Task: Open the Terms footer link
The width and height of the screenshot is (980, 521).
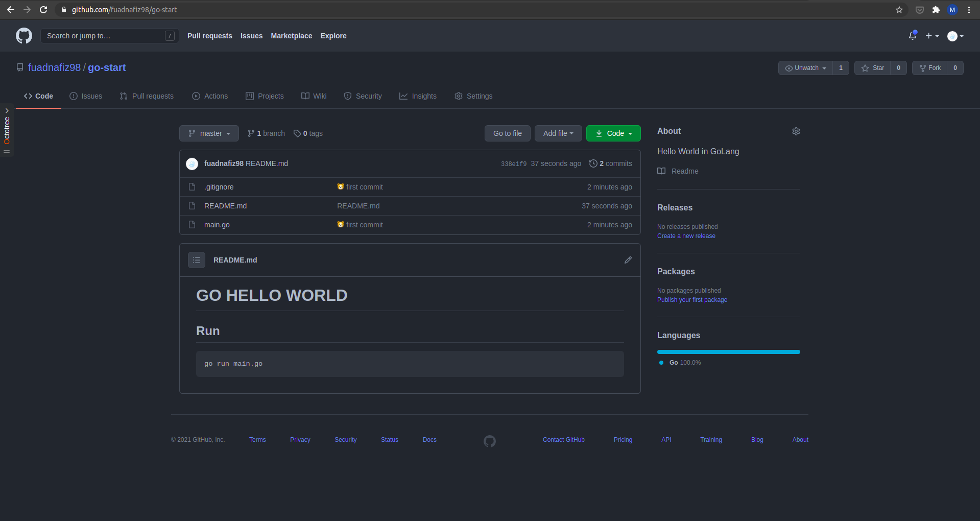Action: tap(257, 440)
